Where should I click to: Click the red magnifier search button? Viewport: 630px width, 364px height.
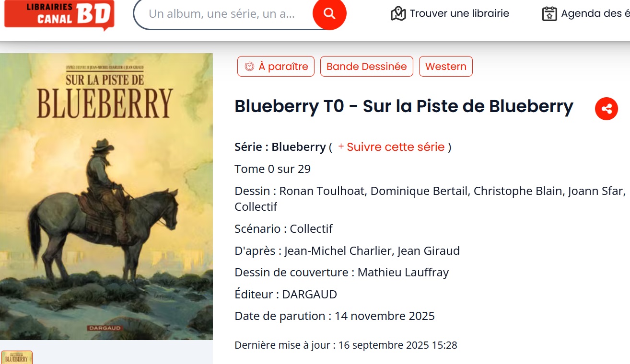(x=329, y=13)
